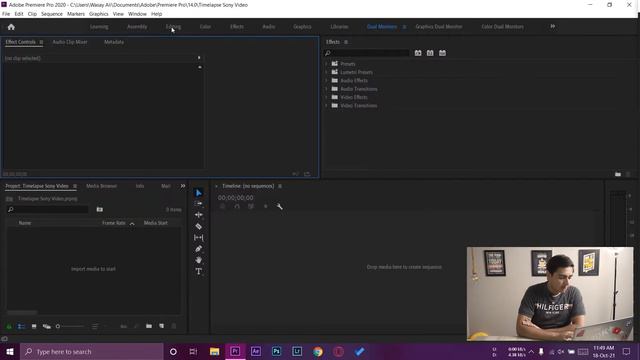Select the Type tool
Viewport: 640px width, 360px height.
[x=199, y=271]
